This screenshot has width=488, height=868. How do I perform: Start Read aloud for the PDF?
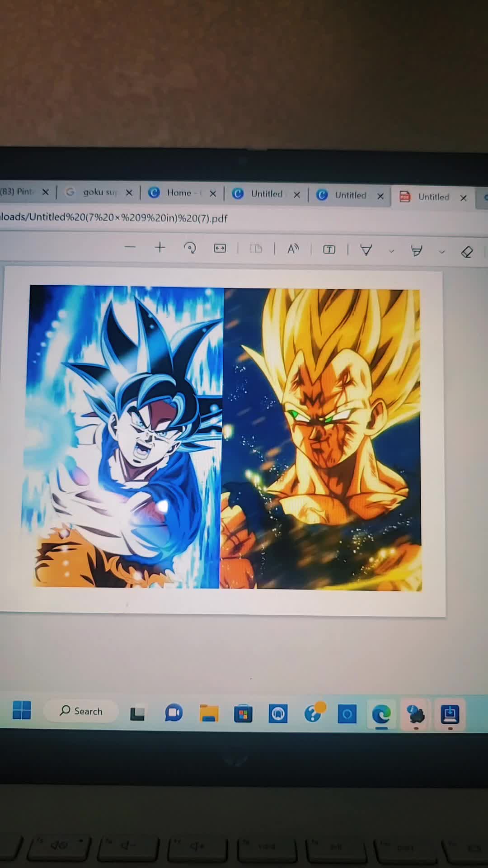293,249
